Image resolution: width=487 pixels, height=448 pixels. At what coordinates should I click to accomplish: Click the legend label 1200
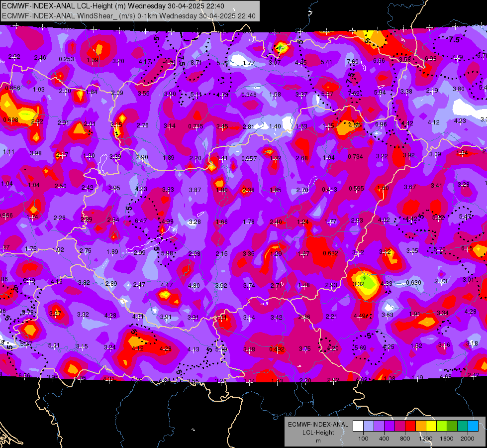(x=426, y=439)
